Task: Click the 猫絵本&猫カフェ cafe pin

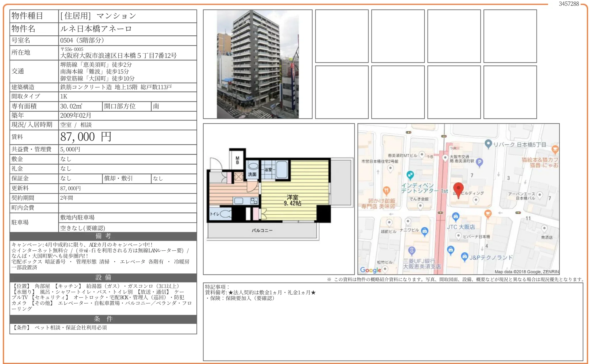Action: click(x=555, y=149)
